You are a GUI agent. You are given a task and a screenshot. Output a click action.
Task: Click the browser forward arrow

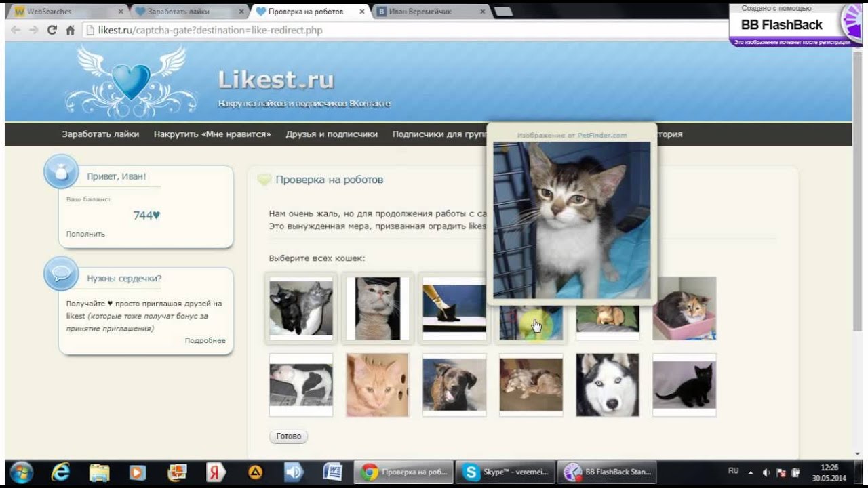33,30
